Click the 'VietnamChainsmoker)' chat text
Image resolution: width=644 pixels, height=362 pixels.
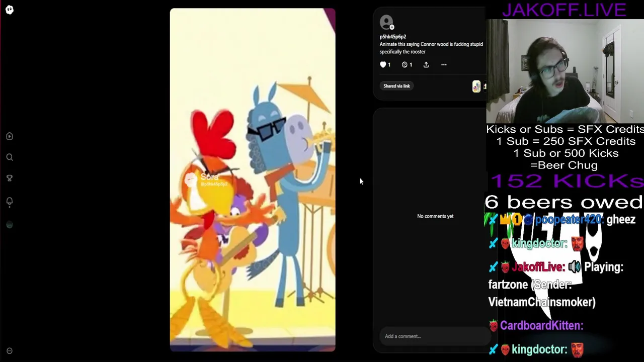[542, 302]
